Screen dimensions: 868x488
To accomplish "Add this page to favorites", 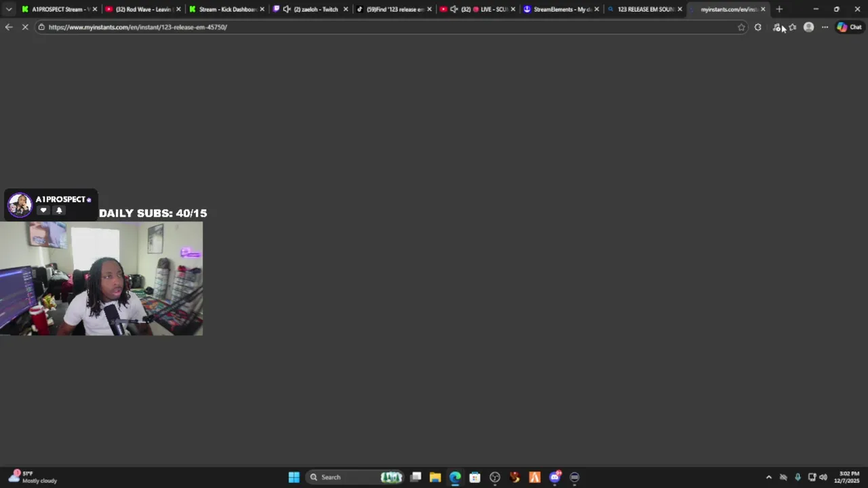I will (x=741, y=27).
